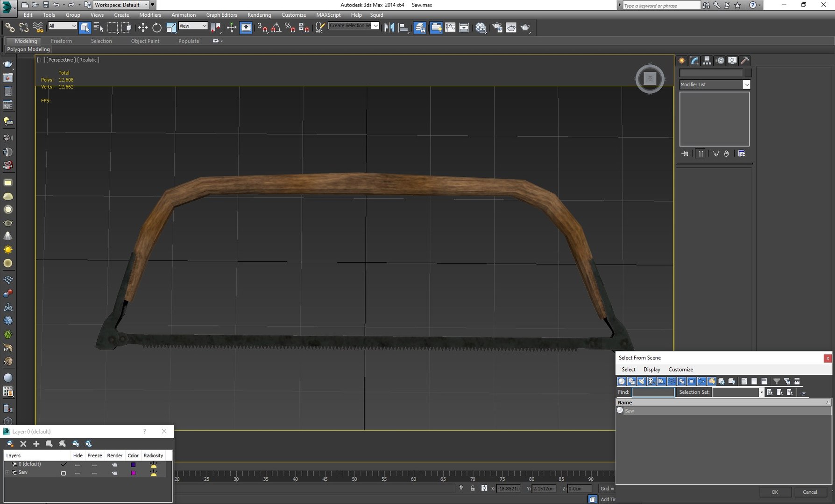The height and width of the screenshot is (504, 835).
Task: Toggle the Percent Snap tool
Action: pyautogui.click(x=290, y=28)
